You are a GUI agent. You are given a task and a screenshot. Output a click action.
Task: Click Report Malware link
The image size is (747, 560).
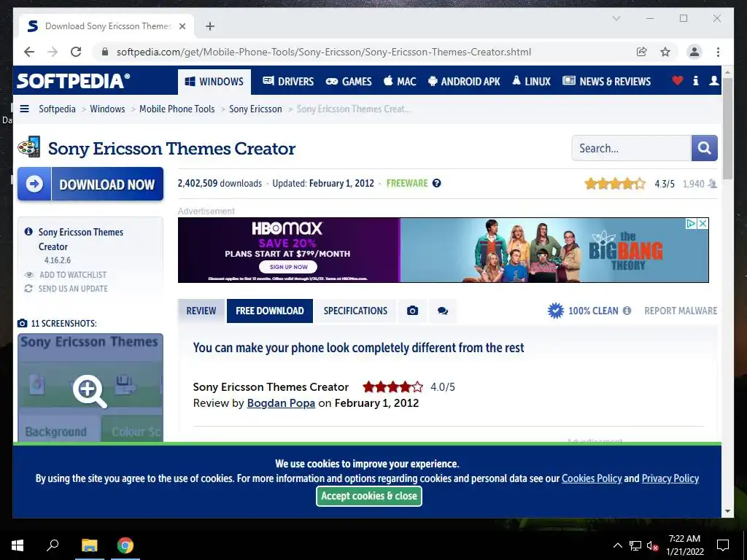tap(681, 311)
